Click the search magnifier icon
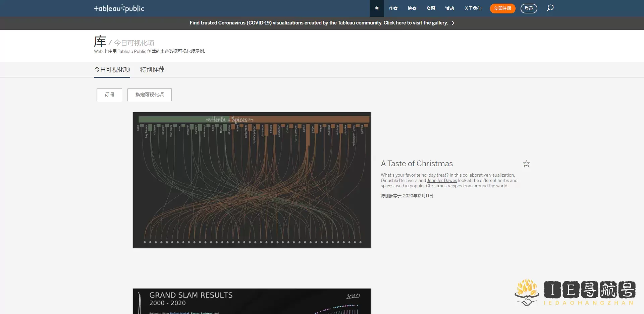 (550, 8)
